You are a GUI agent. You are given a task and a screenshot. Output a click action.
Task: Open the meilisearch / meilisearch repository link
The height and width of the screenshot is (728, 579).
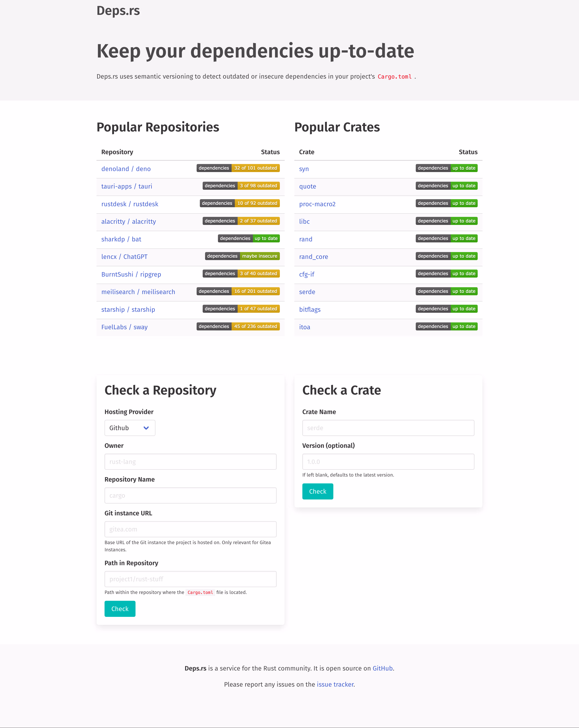click(138, 292)
